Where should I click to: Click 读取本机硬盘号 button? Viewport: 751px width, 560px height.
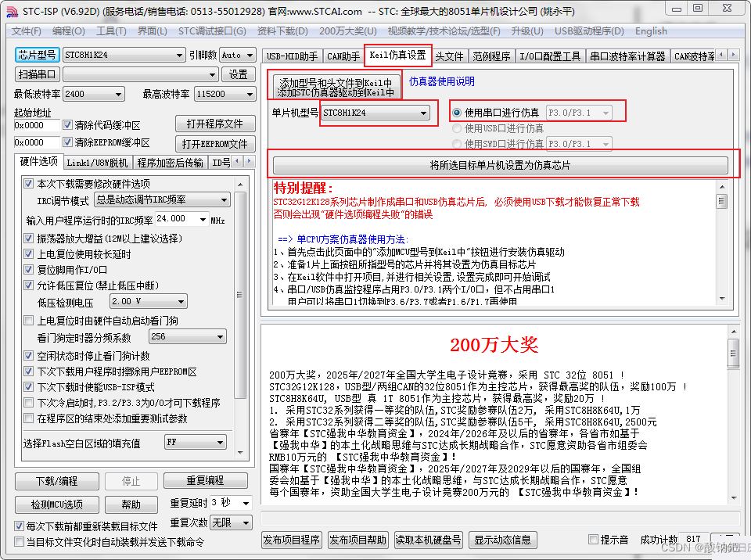tap(428, 540)
